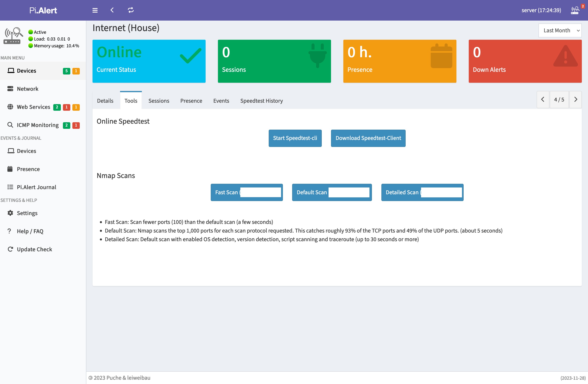Click the refresh arrows icon in header
This screenshot has height=384, width=588.
point(131,10)
